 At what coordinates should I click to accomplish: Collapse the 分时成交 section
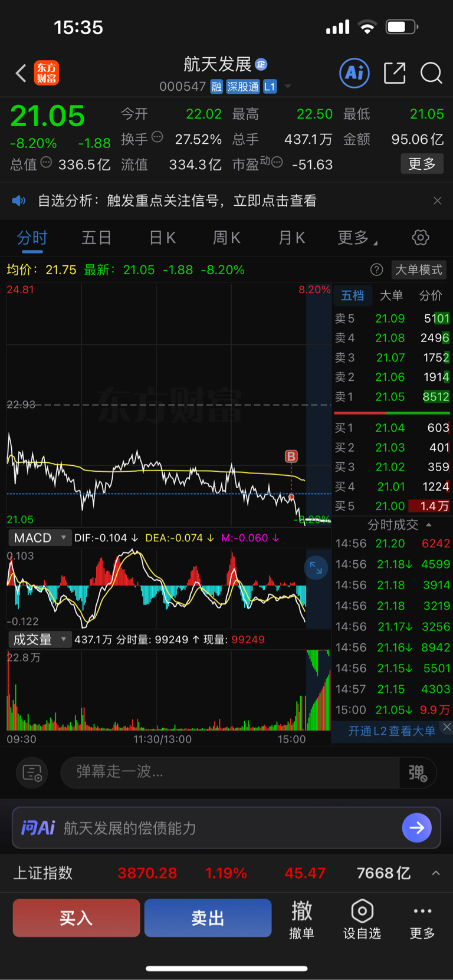coord(399,525)
